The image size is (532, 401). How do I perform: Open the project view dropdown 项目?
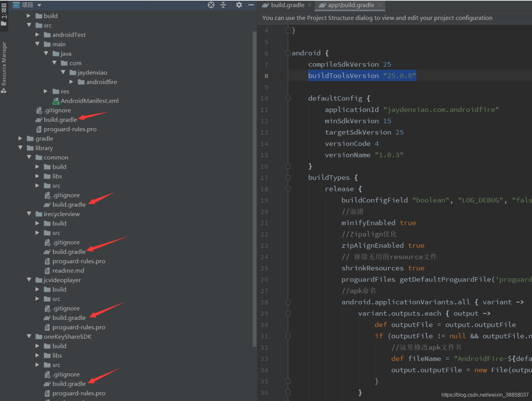(x=27, y=5)
